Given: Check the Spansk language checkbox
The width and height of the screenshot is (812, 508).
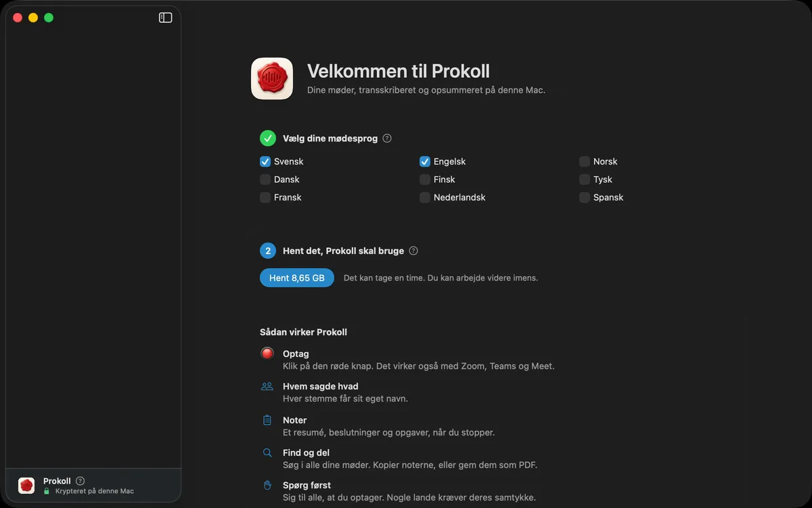Looking at the screenshot, I should coord(585,198).
